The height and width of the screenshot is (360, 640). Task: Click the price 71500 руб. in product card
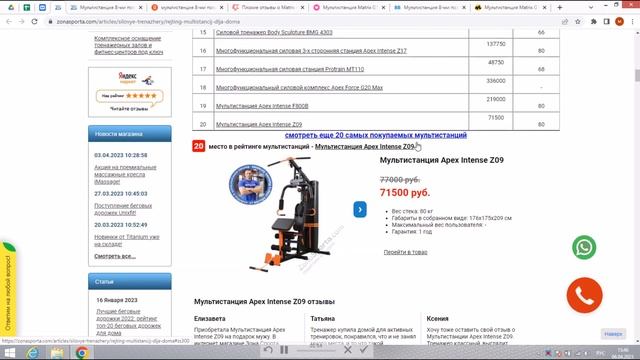point(405,193)
